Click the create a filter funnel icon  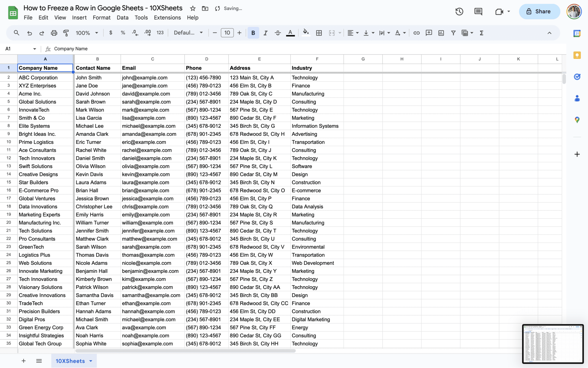[453, 33]
